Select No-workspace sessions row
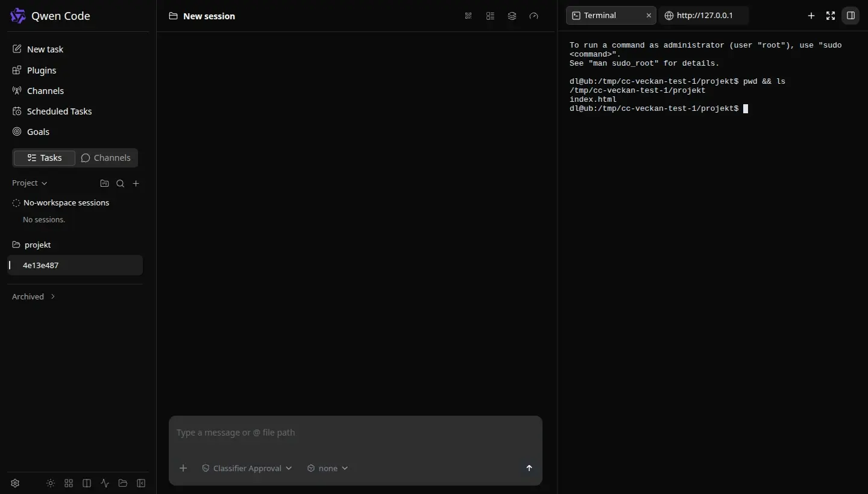868x494 pixels. (x=75, y=203)
